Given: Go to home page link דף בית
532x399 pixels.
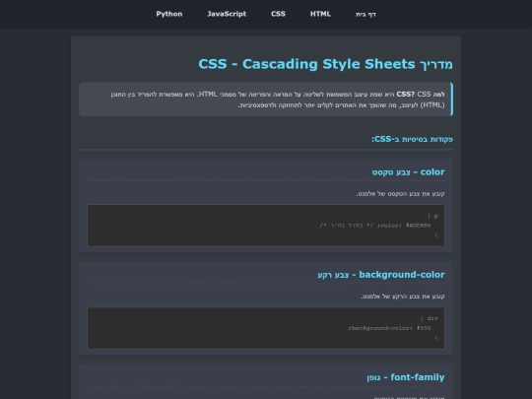Looking at the screenshot, I should (366, 14).
